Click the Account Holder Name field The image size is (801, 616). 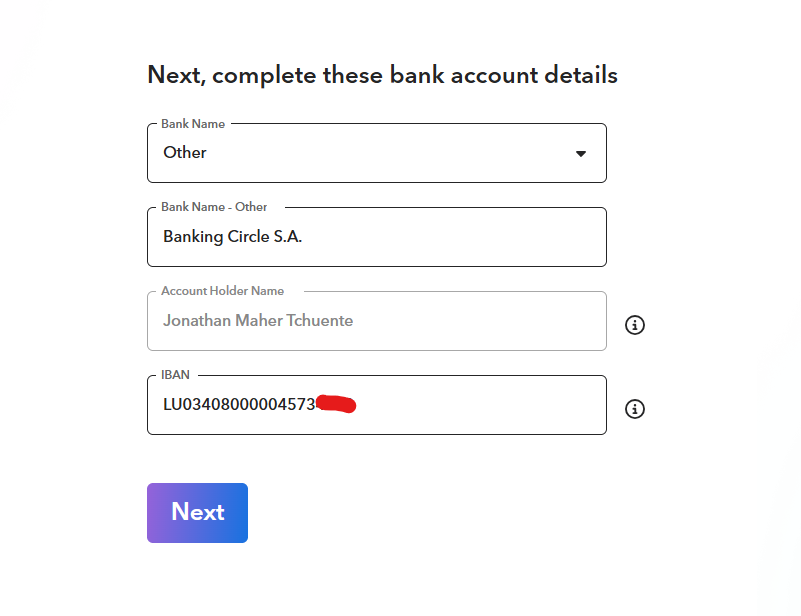point(376,321)
